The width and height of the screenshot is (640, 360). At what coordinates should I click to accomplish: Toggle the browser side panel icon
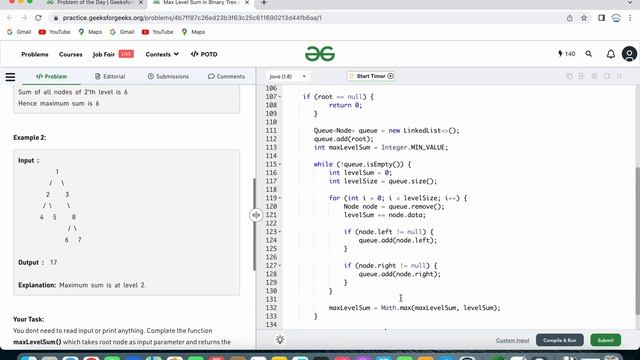click(601, 18)
